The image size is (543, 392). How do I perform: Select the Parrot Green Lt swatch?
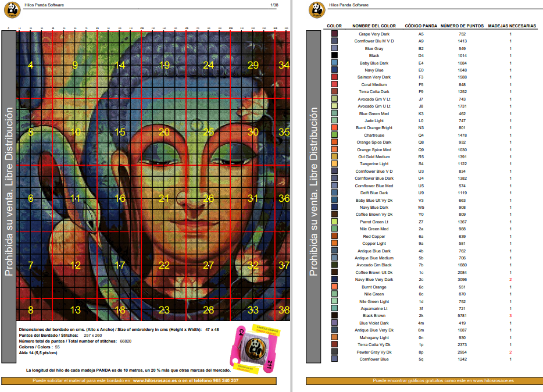pyautogui.click(x=334, y=222)
